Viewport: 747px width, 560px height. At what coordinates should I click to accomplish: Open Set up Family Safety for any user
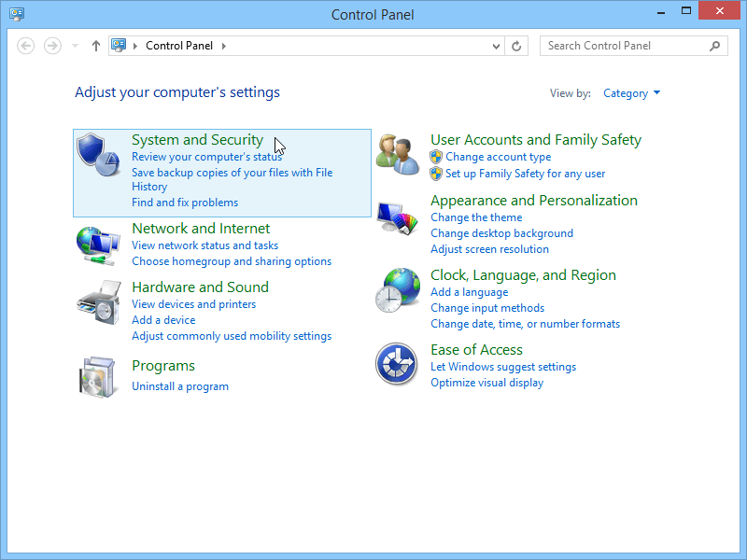point(526,174)
